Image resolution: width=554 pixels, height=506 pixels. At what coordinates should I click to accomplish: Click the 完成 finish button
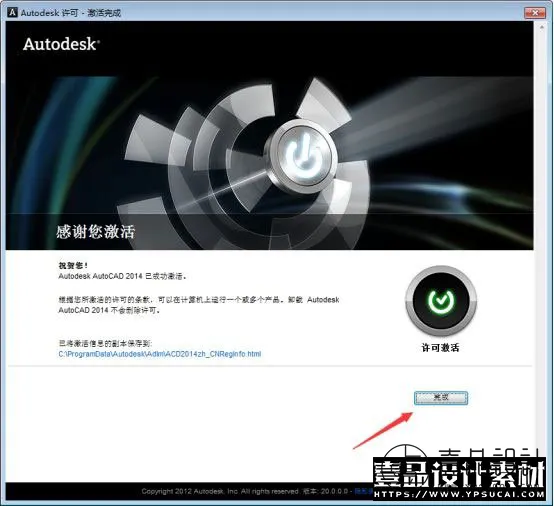click(x=441, y=398)
